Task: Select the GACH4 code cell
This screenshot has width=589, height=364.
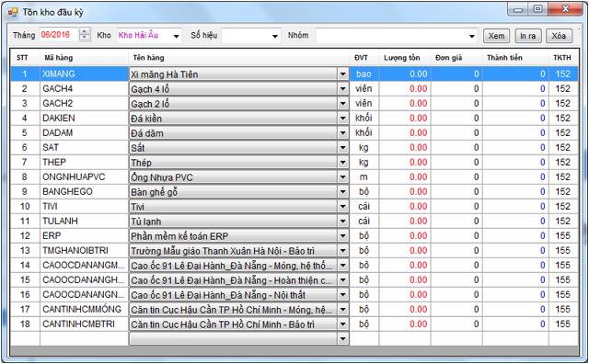Action: pos(84,88)
